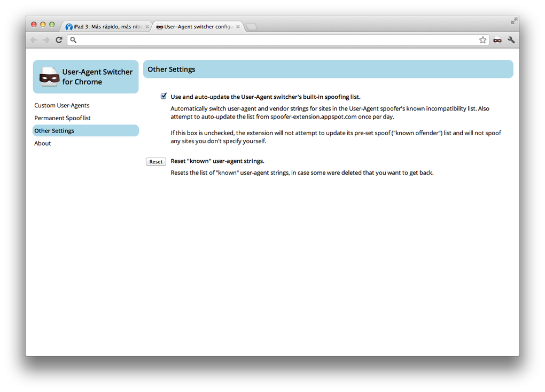Click the green zoom window button
This screenshot has height=392, width=545.
52,25
